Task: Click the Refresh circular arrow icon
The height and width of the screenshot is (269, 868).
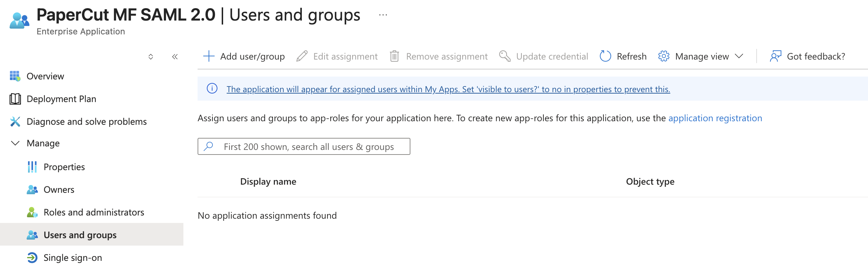Action: pos(605,56)
